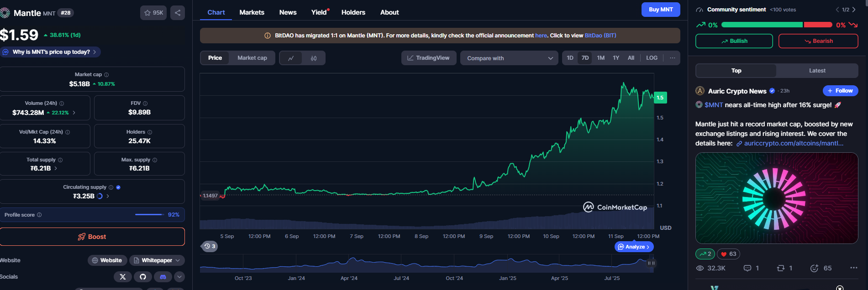Viewport: 868px width, 290px height.
Task: Repost the Auric Crypto News post
Action: (781, 268)
